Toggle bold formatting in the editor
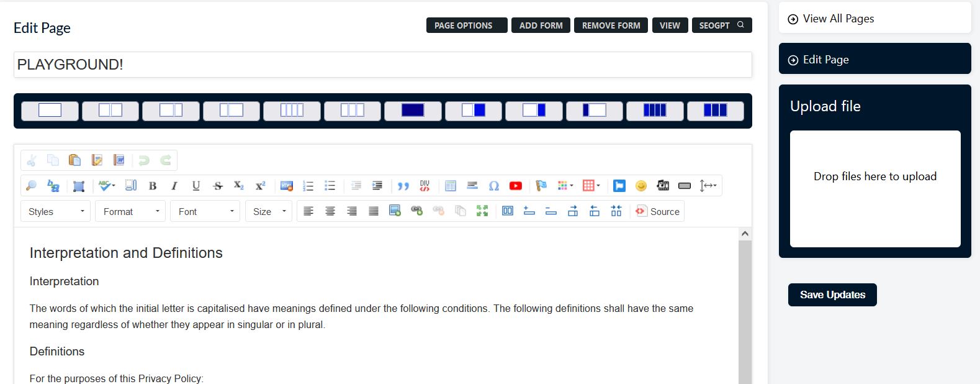 click(153, 186)
